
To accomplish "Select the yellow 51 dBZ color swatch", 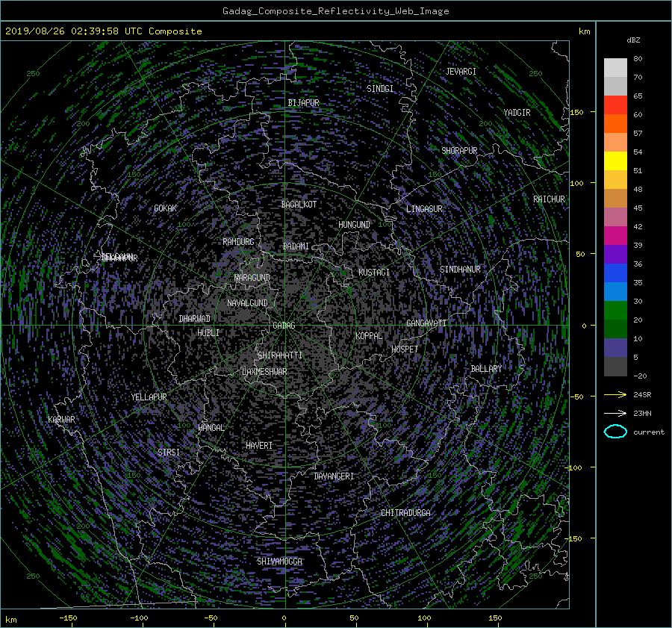I will [615, 161].
